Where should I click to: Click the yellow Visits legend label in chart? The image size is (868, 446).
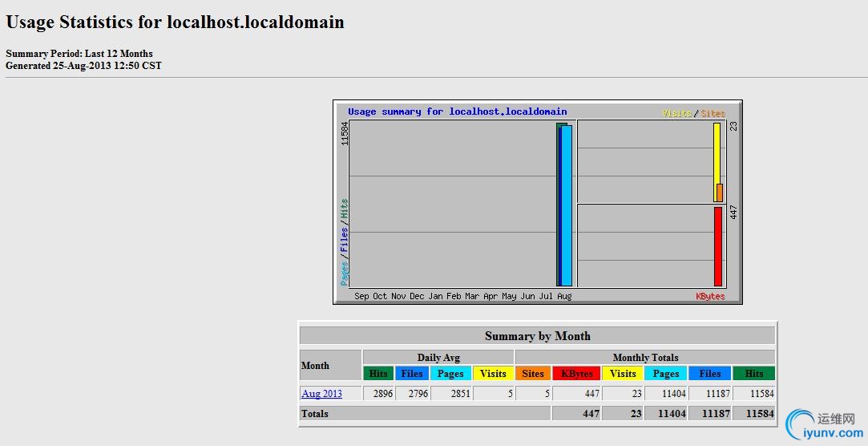point(677,113)
